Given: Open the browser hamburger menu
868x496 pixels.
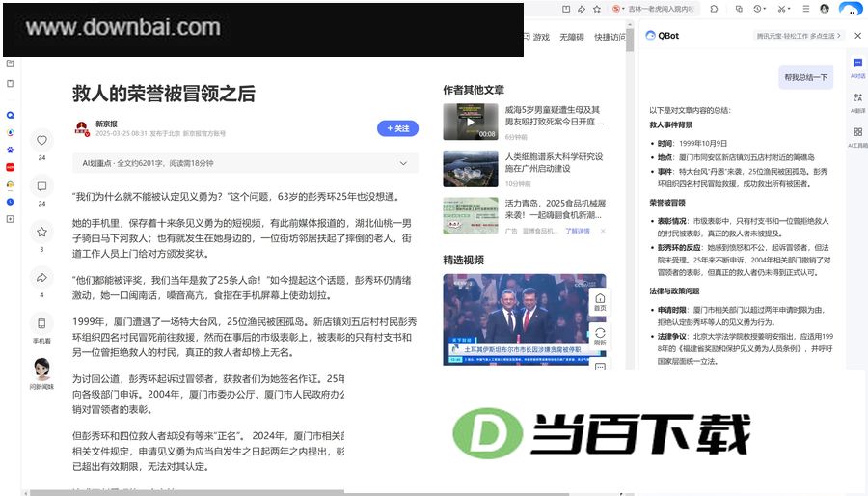Looking at the screenshot, I should click(806, 9).
